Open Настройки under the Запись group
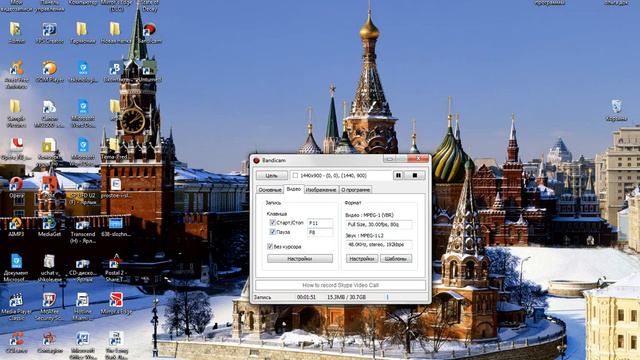This screenshot has height=360, width=640. pos(300,259)
